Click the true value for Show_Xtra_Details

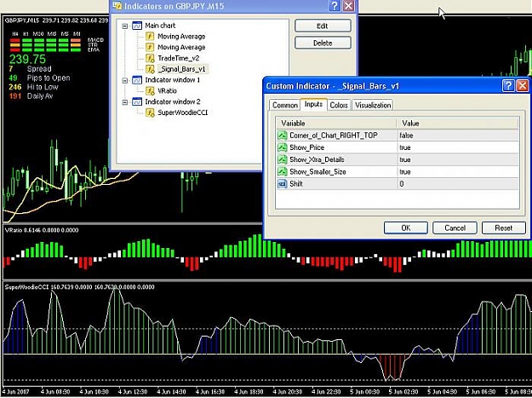tap(405, 159)
